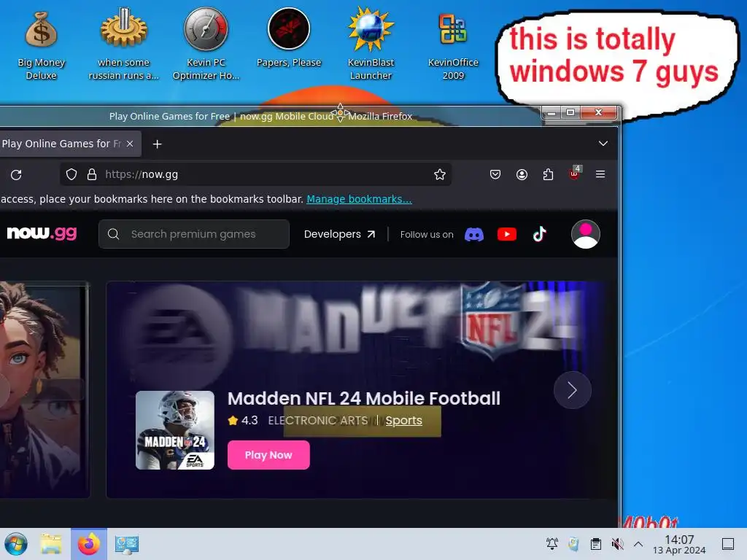747x560 pixels.
Task: Open now.gg YouTube channel icon
Action: point(507,234)
